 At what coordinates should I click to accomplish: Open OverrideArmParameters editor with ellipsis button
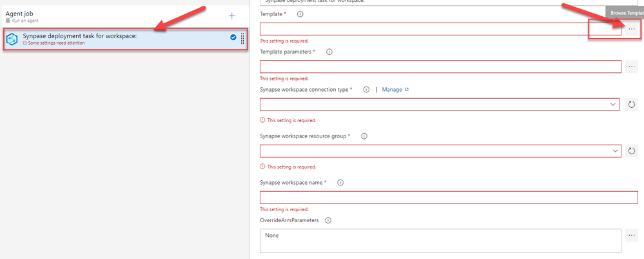(x=632, y=235)
